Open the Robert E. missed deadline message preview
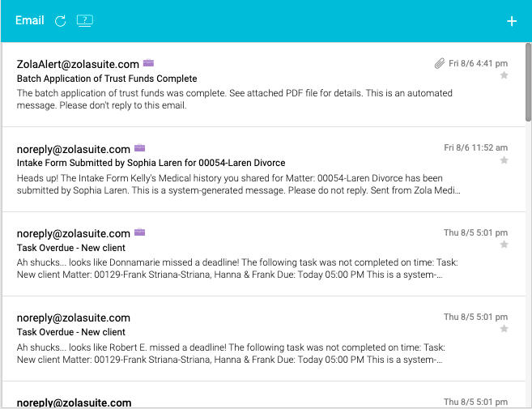 pos(231,353)
